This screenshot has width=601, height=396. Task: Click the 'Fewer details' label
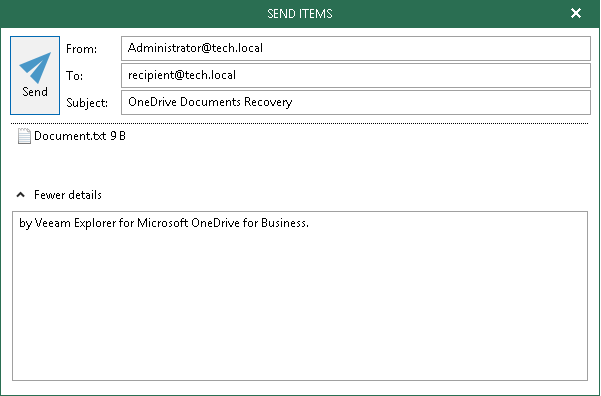[68, 195]
